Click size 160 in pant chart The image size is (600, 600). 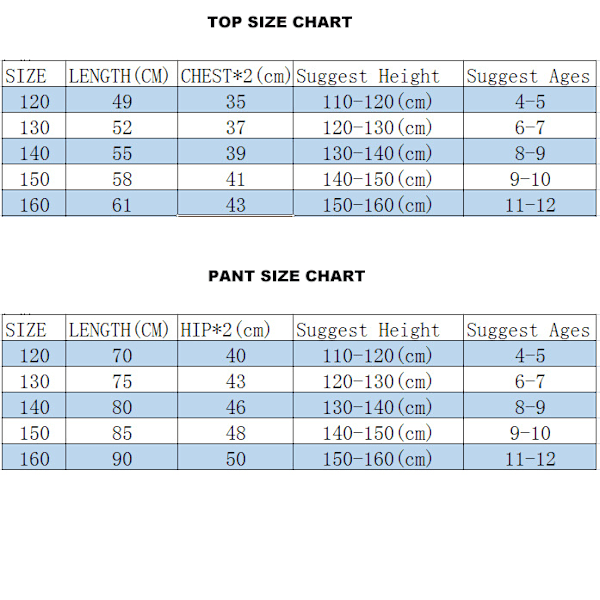pos(34,459)
